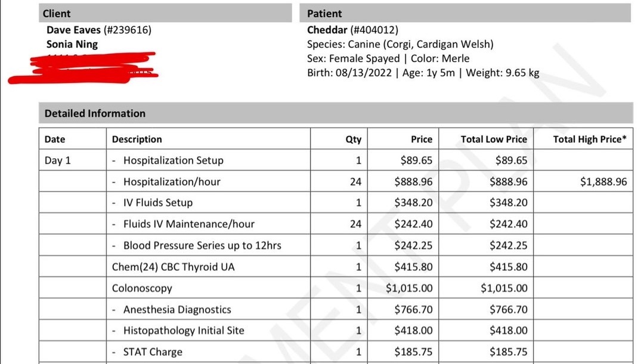The image size is (644, 364).
Task: Select the Anesthesia Diagnostics description
Action: pyautogui.click(x=177, y=309)
